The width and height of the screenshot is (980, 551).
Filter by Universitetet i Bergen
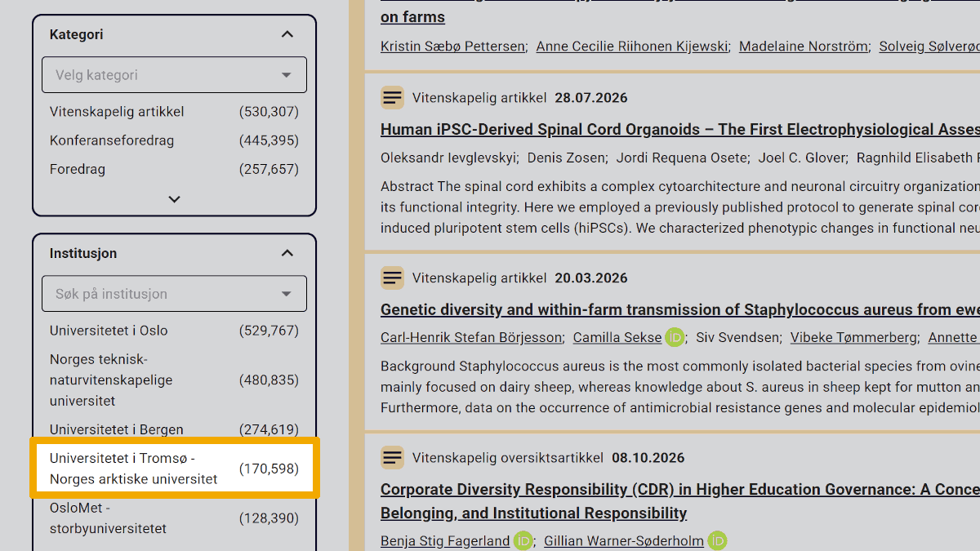[174, 429]
